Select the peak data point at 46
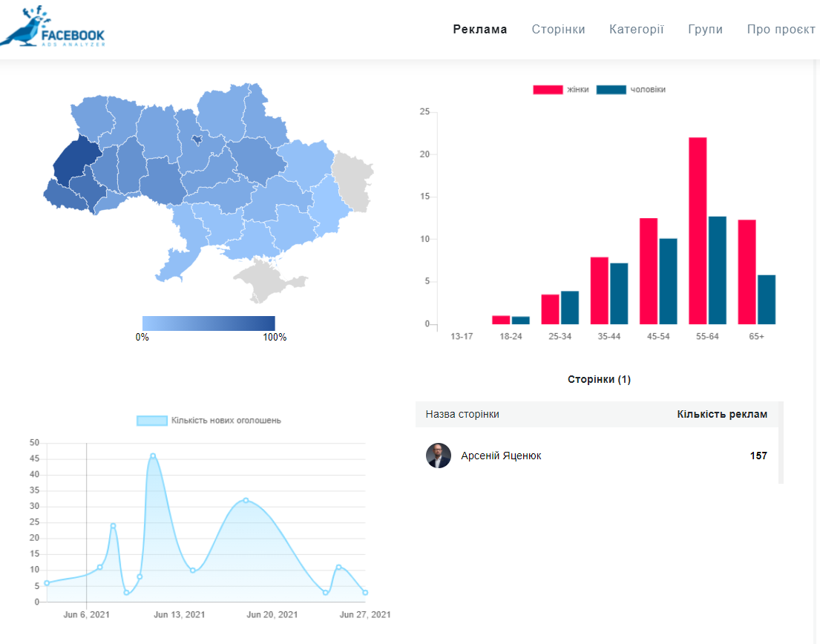The width and height of the screenshot is (820, 644). click(153, 456)
